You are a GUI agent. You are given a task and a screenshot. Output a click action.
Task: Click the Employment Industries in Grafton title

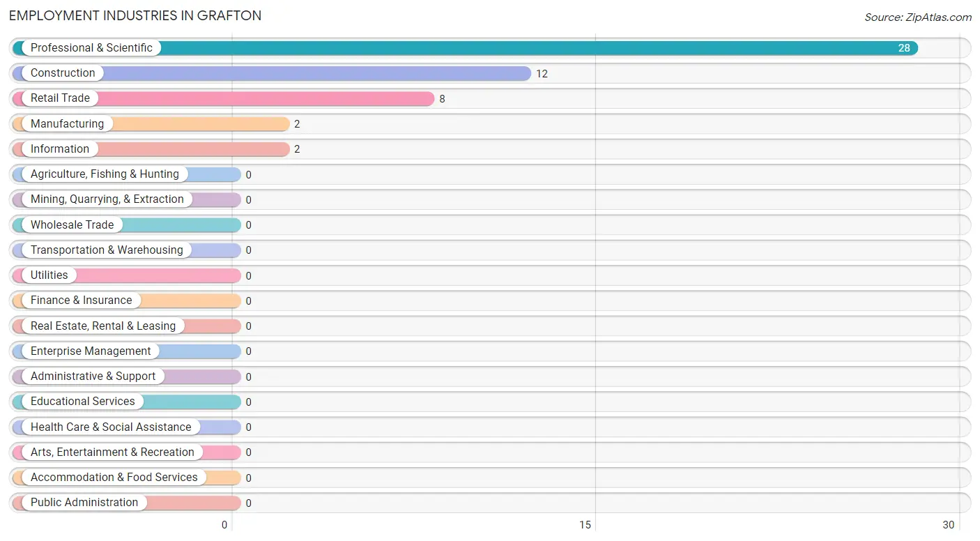[x=135, y=15]
